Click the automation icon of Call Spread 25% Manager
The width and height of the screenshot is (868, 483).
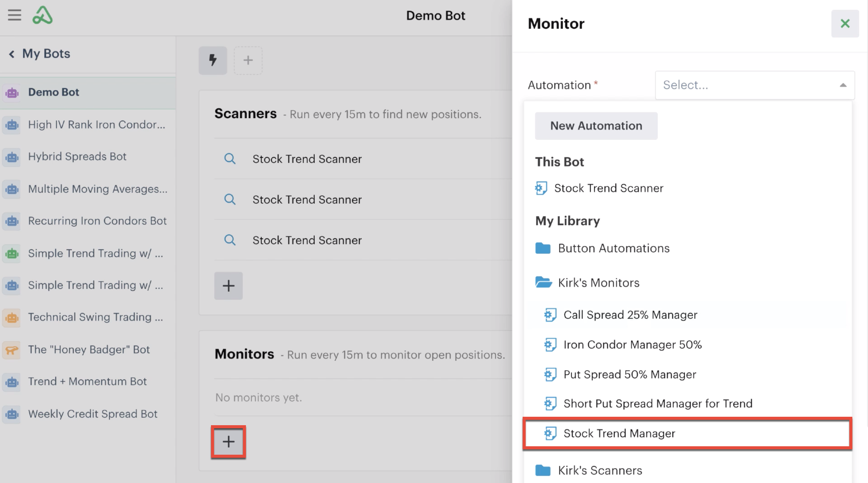tap(550, 315)
